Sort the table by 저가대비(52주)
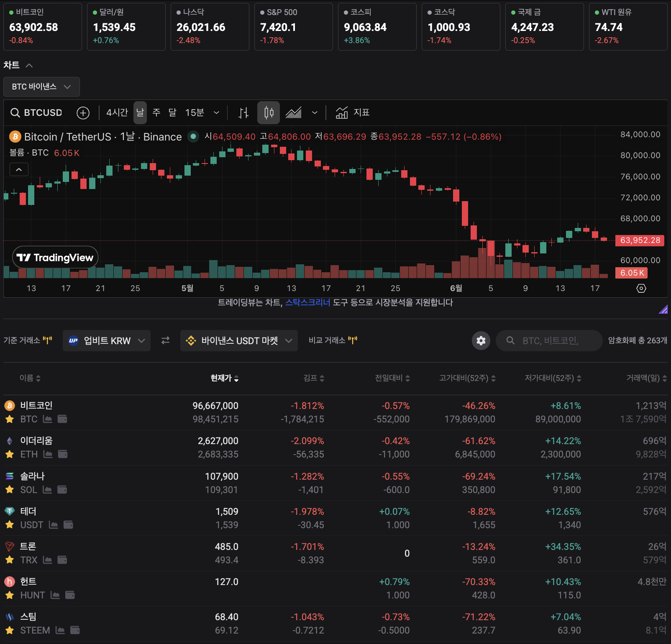671x644 pixels. point(553,378)
